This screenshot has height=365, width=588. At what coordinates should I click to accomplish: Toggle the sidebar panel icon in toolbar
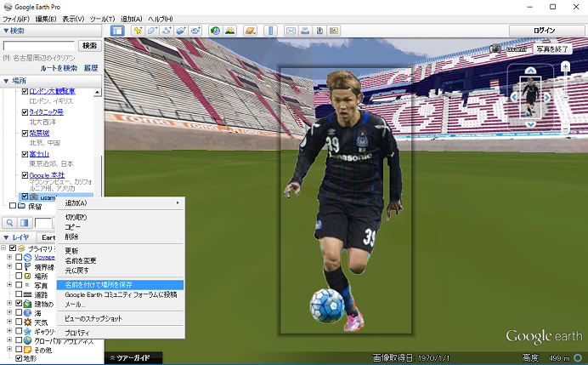point(117,31)
